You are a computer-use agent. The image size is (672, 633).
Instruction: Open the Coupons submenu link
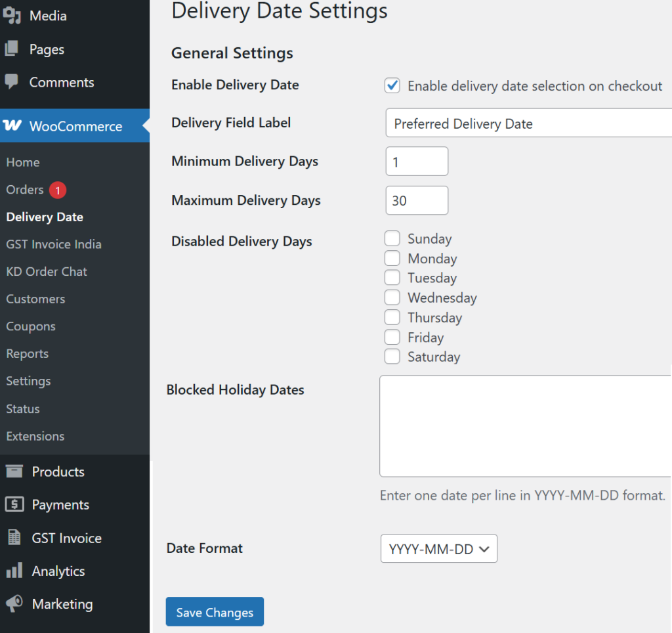pyautogui.click(x=31, y=326)
